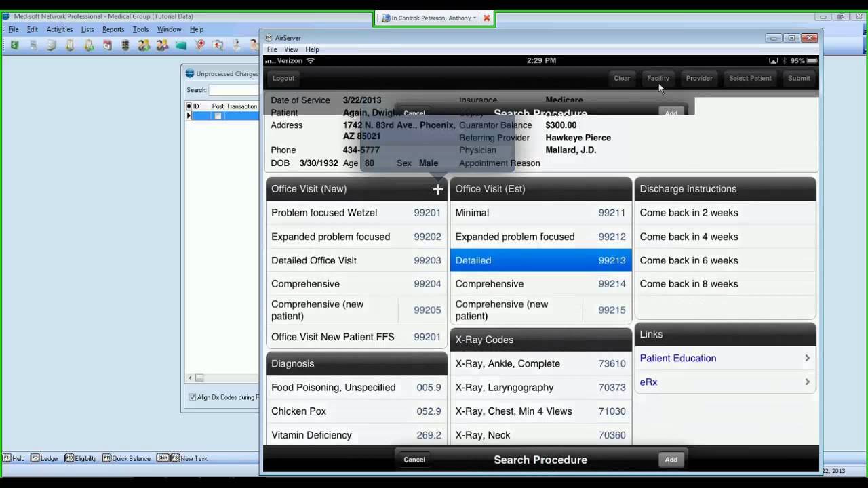The height and width of the screenshot is (488, 868).
Task: Click the gray document icon beside the dollar icon
Action: tap(33, 45)
